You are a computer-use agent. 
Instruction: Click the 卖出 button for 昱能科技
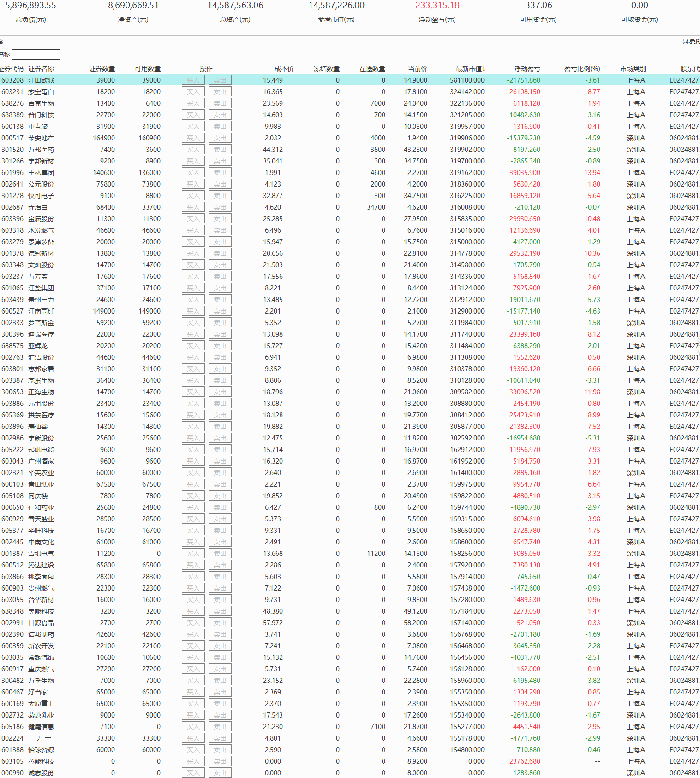220,611
